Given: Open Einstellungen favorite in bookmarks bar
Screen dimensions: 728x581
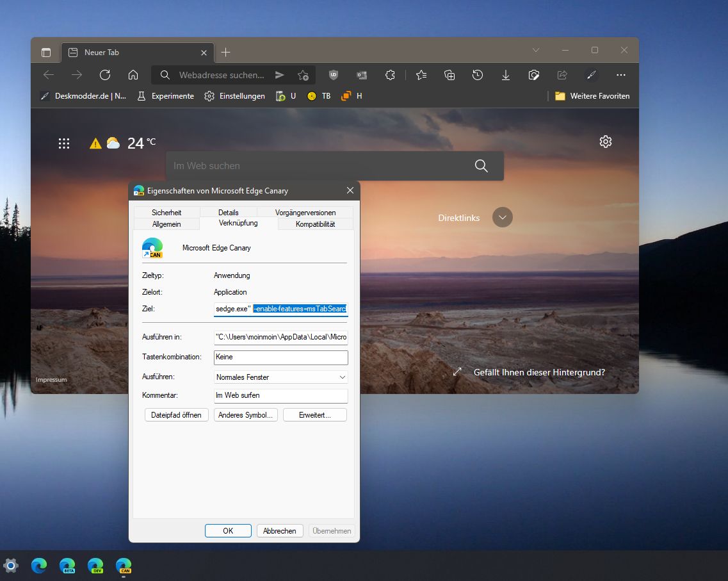Looking at the screenshot, I should [235, 96].
